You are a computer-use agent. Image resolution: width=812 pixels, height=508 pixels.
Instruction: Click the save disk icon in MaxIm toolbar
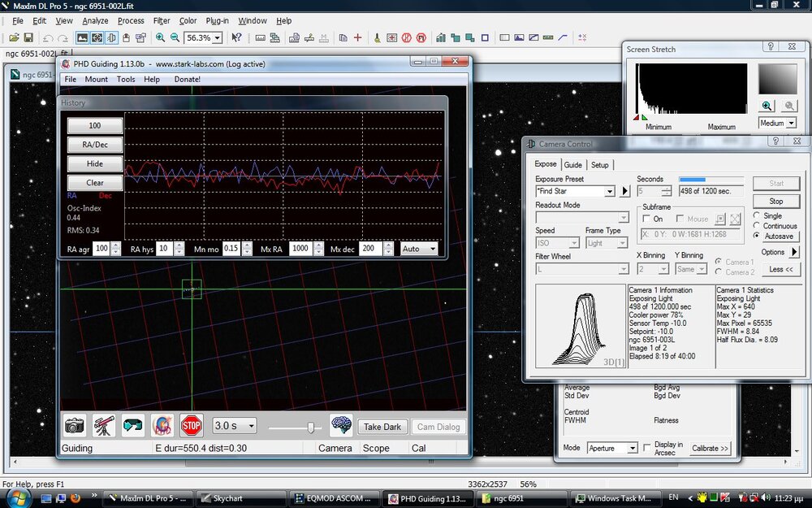click(x=28, y=37)
